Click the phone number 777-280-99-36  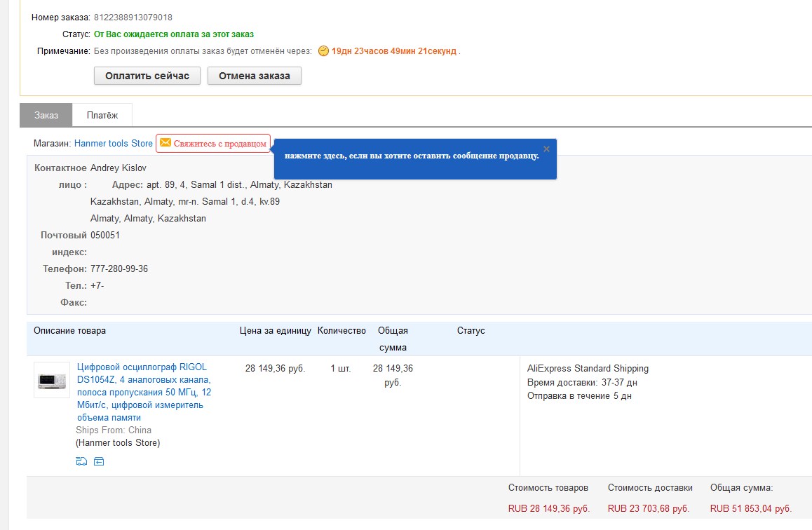pyautogui.click(x=119, y=269)
